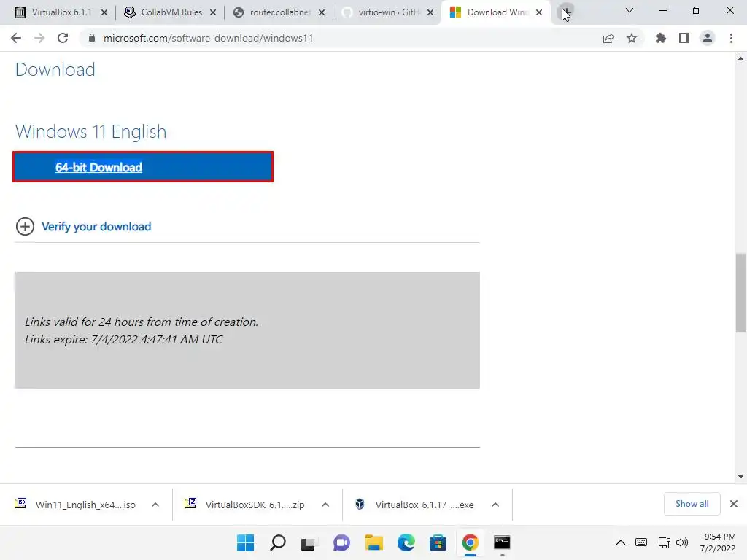Viewport: 747px width, 560px height.
Task: Open the Extensions puzzle icon
Action: click(661, 38)
